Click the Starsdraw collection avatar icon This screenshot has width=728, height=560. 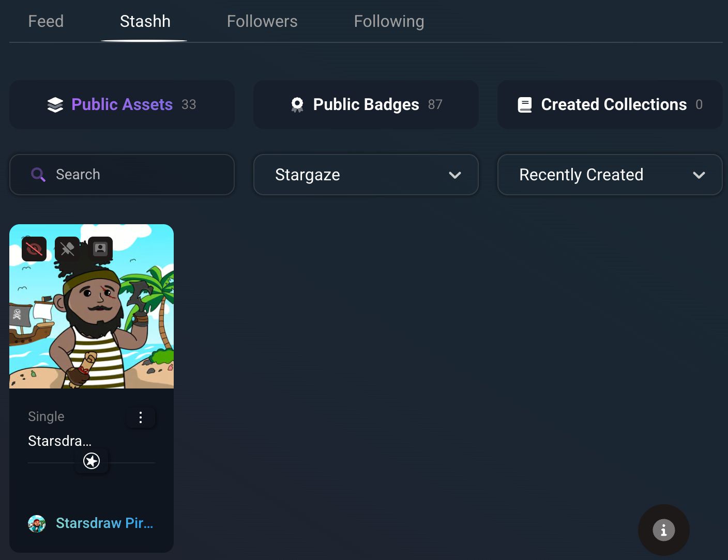click(x=37, y=524)
